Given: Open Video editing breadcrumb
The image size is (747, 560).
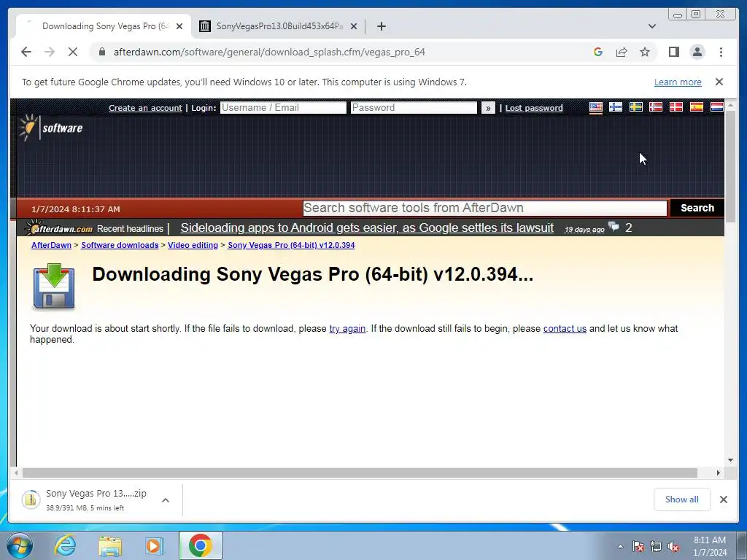Looking at the screenshot, I should click(193, 245).
